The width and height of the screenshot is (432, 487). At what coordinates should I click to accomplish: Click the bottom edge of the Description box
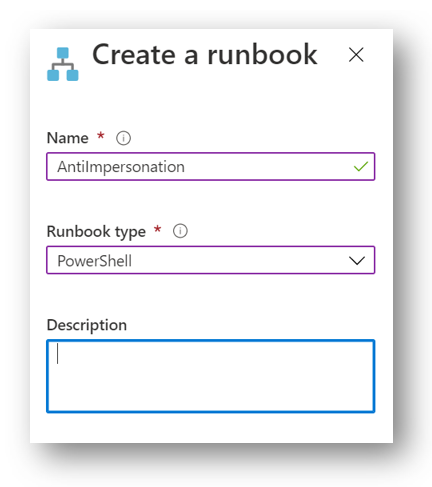click(211, 412)
